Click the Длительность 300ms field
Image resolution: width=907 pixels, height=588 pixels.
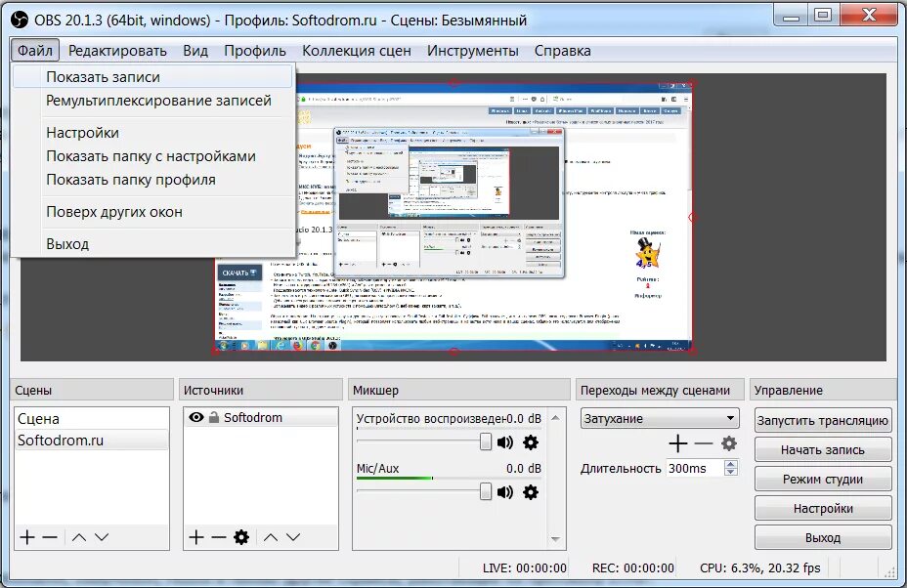pyautogui.click(x=695, y=468)
